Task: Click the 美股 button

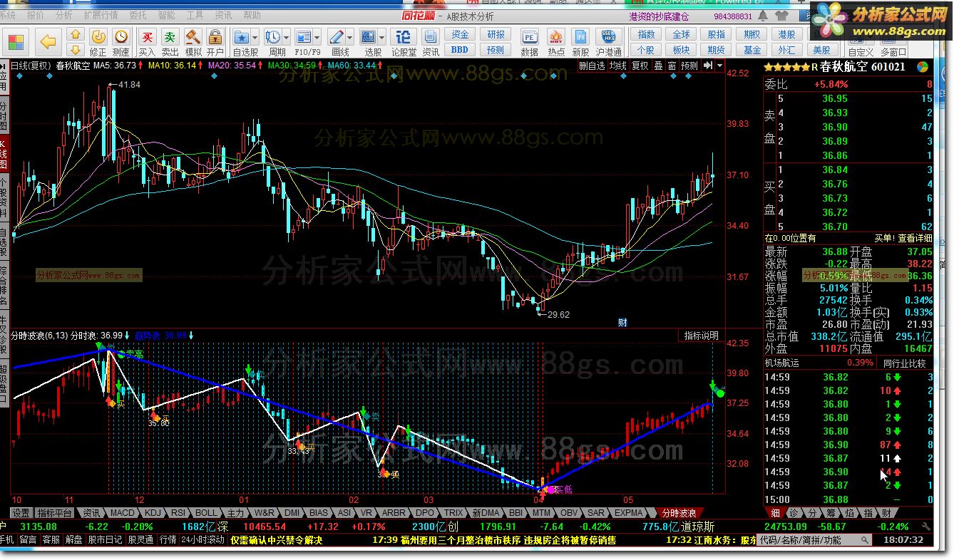Action: coord(821,50)
